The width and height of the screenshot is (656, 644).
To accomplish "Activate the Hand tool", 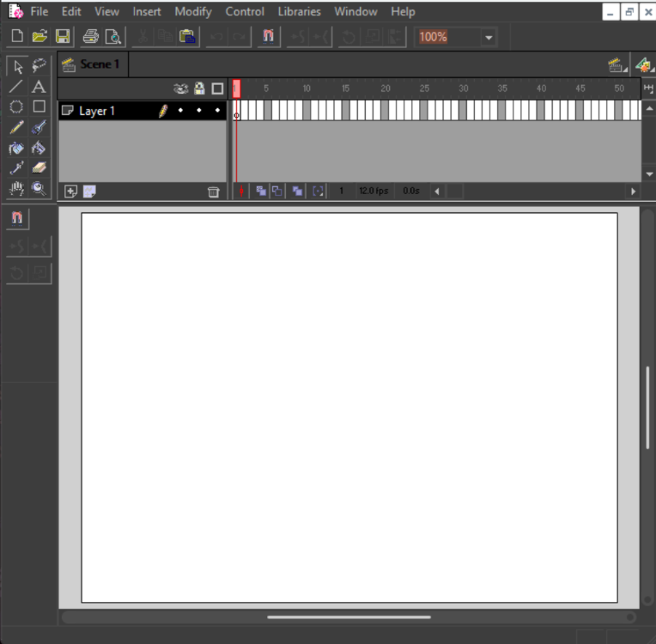I will pyautogui.click(x=16, y=189).
